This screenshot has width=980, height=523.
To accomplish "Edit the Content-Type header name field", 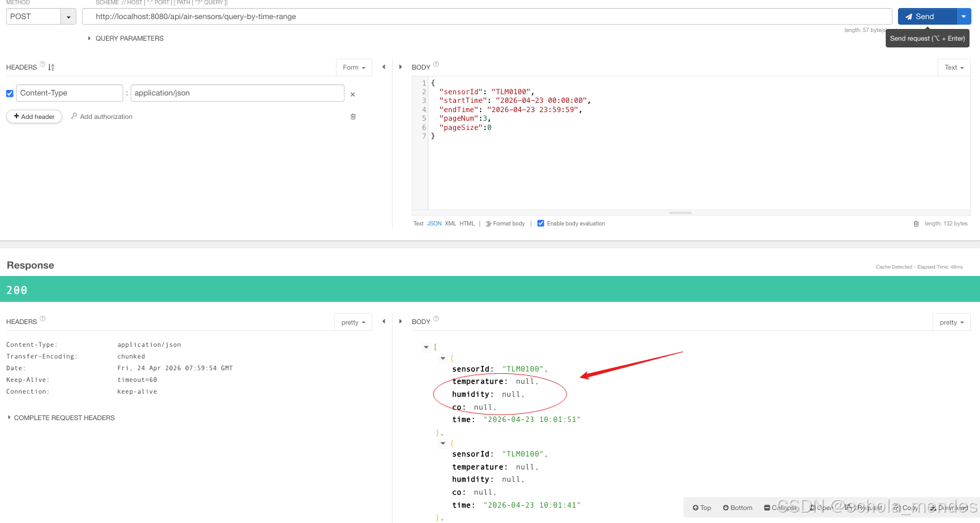I will click(x=70, y=93).
